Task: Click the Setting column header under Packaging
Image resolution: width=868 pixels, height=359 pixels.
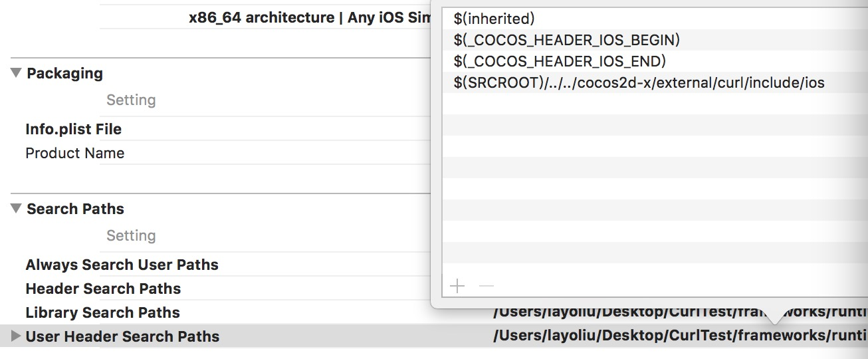Action: tap(131, 100)
